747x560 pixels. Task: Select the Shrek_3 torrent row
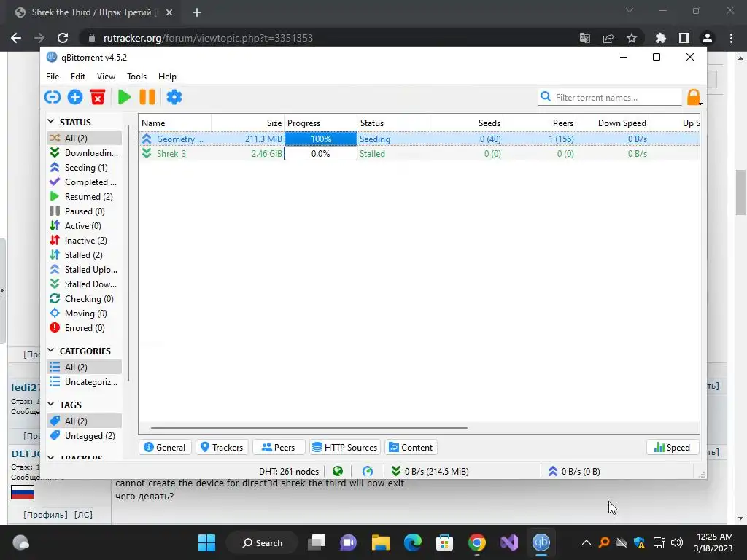point(419,153)
